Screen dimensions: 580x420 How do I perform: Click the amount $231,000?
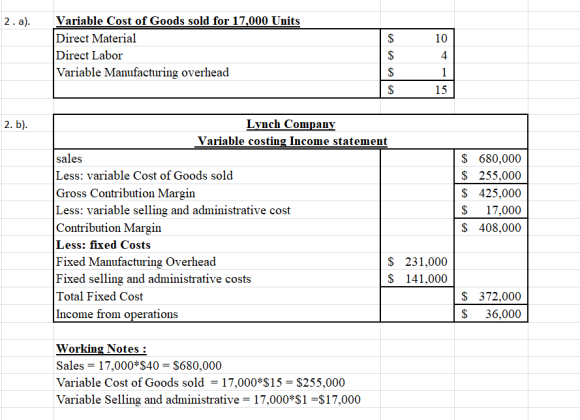tap(417, 262)
